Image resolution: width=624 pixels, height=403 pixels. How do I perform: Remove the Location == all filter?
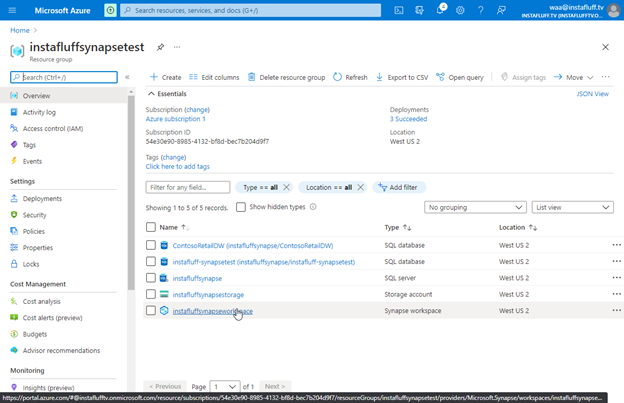pos(360,187)
